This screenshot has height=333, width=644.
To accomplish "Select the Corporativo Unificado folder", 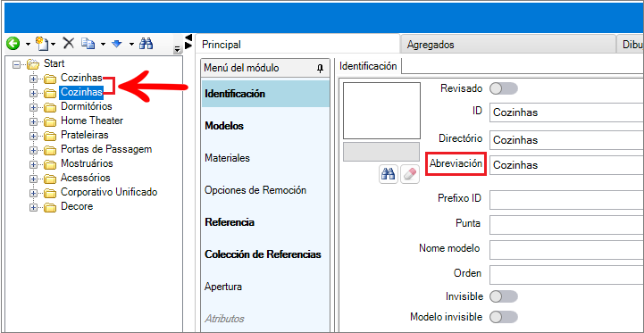I will (109, 192).
